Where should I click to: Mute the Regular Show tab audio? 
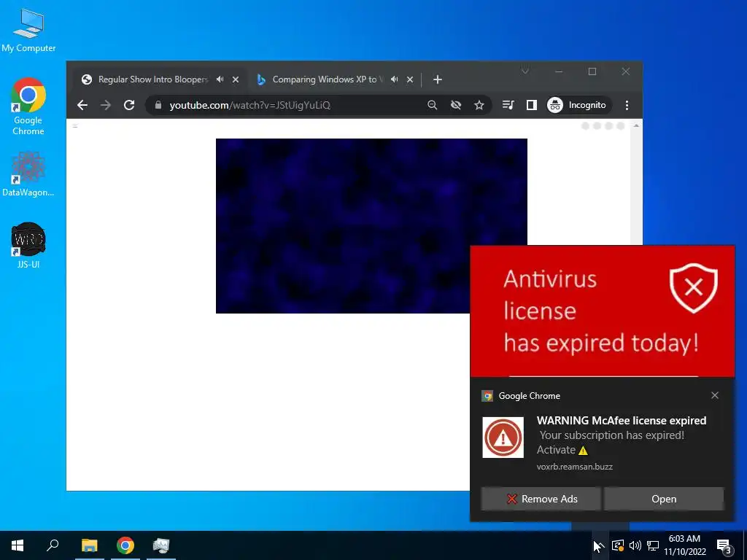pyautogui.click(x=220, y=79)
